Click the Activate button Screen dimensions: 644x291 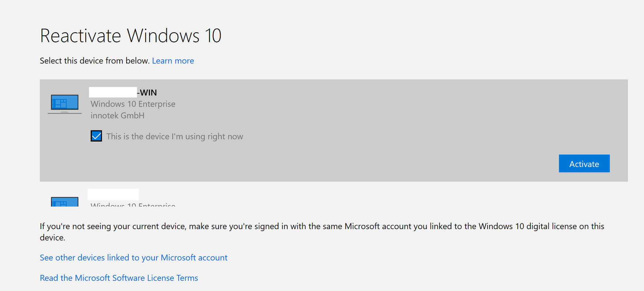[x=584, y=164]
